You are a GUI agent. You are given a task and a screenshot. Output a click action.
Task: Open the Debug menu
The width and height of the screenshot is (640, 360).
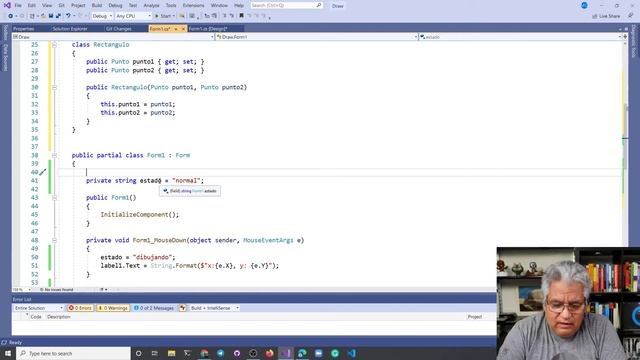115,5
